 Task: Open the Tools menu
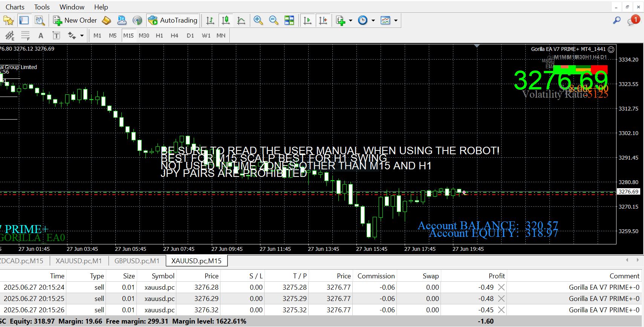click(42, 7)
